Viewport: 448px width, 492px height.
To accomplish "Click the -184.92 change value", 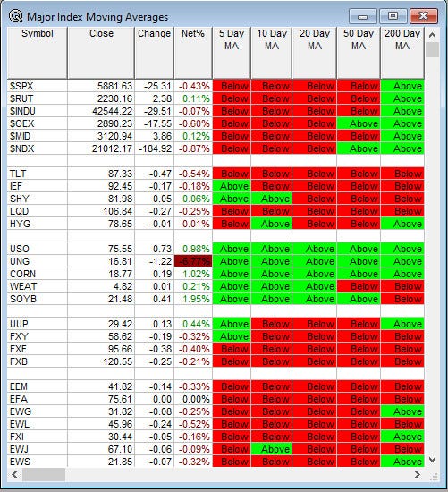I will [x=154, y=148].
